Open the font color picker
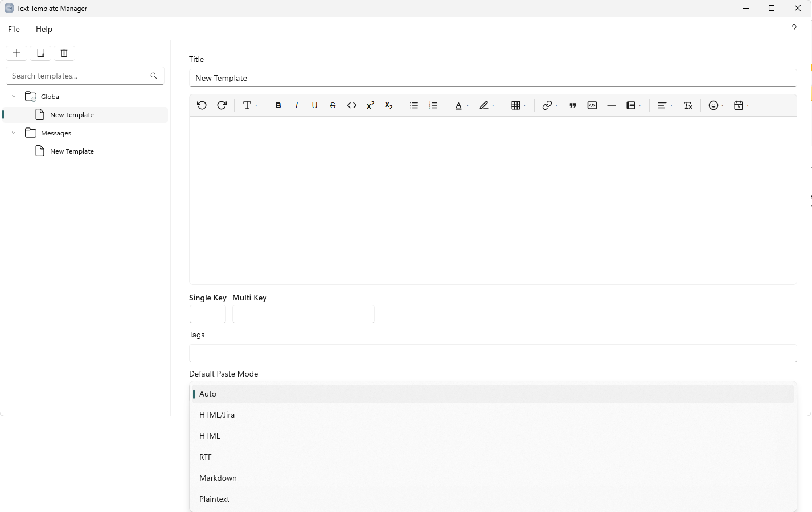 click(x=461, y=105)
